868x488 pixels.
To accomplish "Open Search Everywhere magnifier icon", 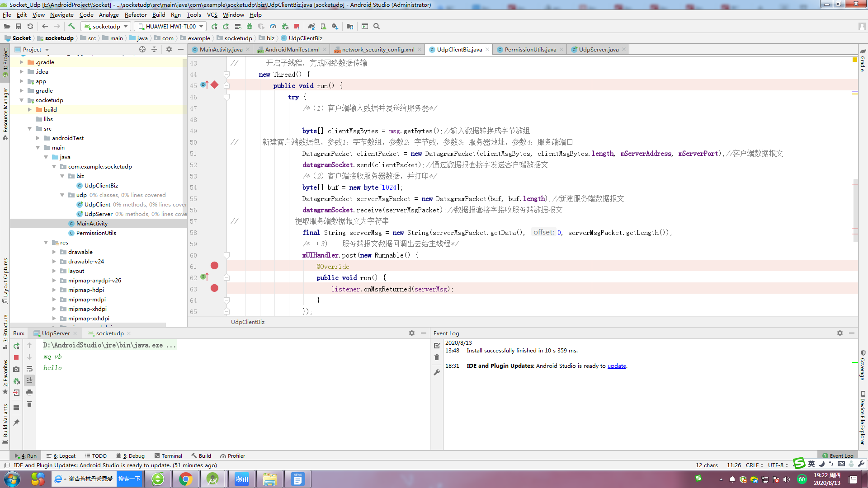I will click(x=377, y=27).
